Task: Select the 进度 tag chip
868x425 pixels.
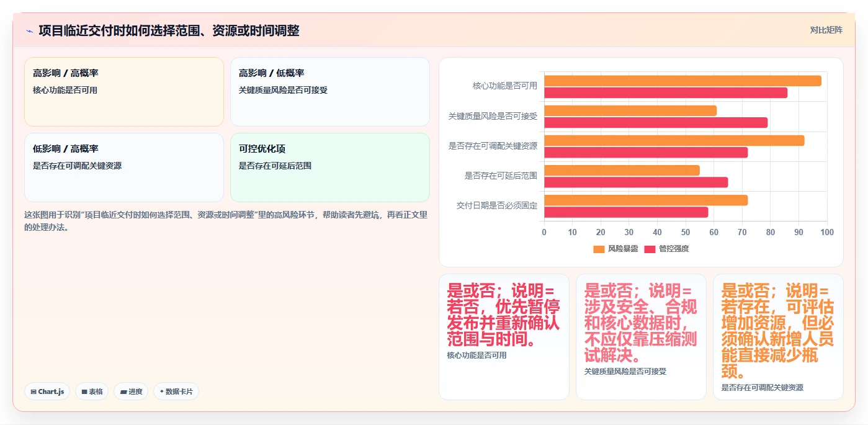Action: (131, 391)
